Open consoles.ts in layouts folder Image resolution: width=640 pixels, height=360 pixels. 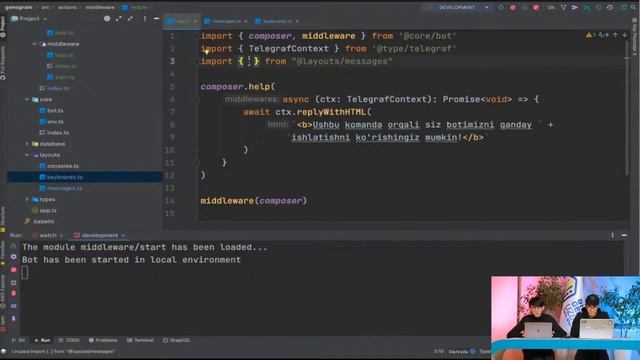tap(59, 166)
